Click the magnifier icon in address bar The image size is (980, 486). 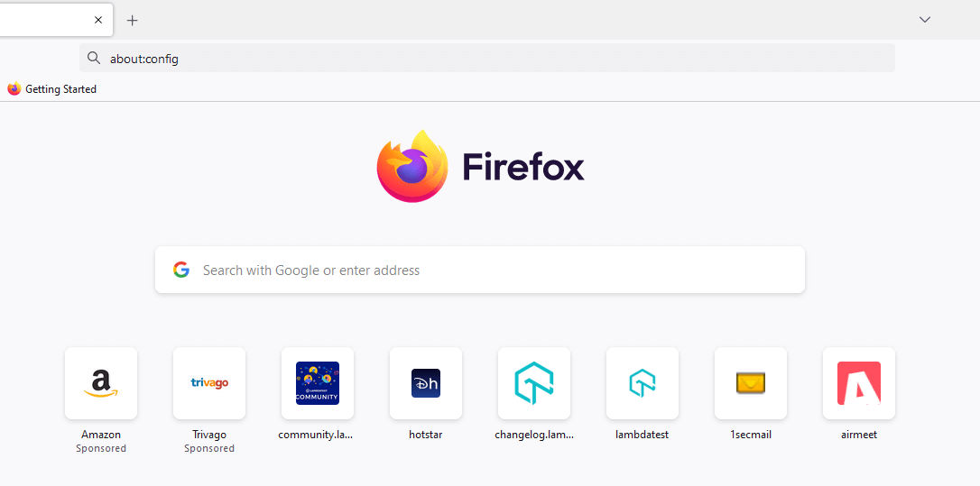94,58
